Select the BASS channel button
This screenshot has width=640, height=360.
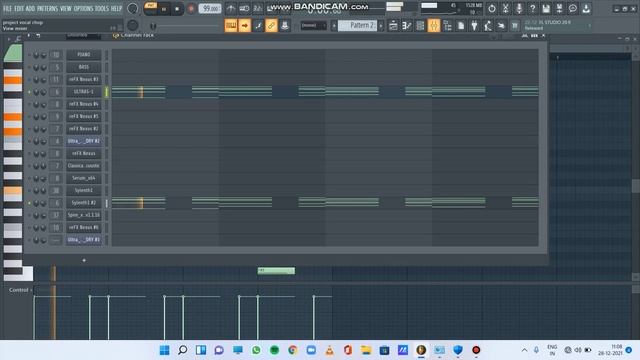pos(84,67)
